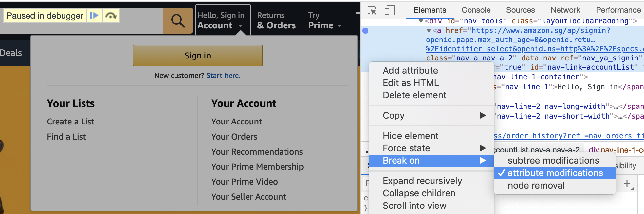644x214 pixels.
Task: Click the blue DOM breakpoint dot
Action: pyautogui.click(x=365, y=31)
